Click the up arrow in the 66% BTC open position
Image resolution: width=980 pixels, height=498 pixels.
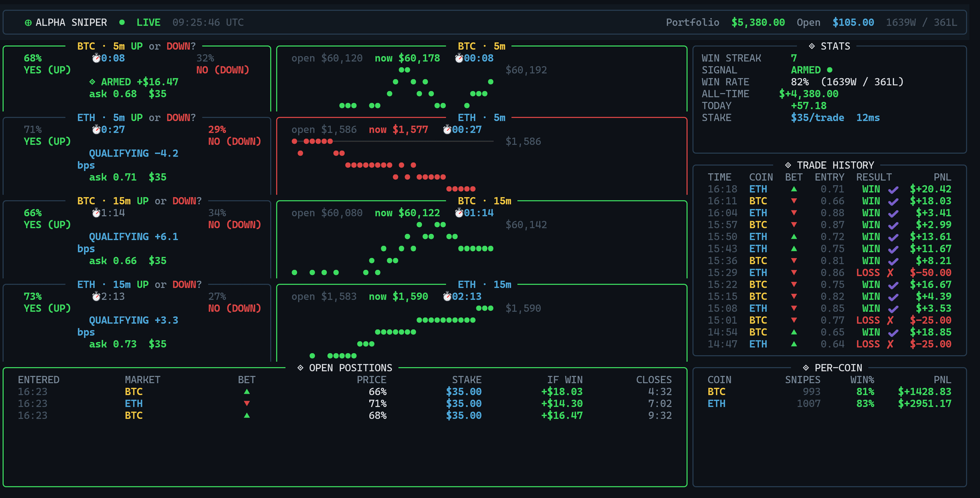tap(247, 392)
